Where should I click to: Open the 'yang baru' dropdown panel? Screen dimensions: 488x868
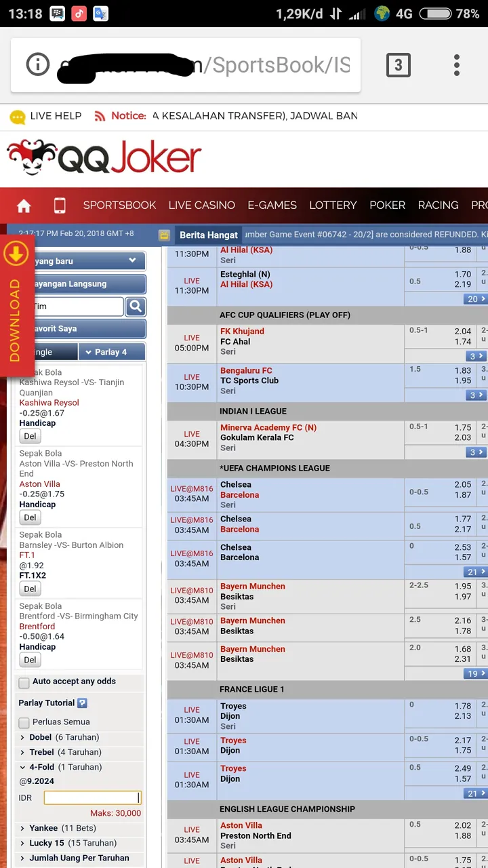[85, 261]
